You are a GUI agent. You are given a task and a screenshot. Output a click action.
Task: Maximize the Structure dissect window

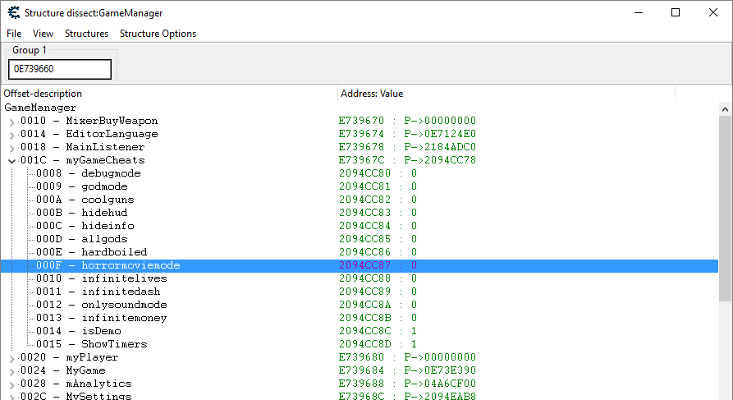click(x=675, y=12)
